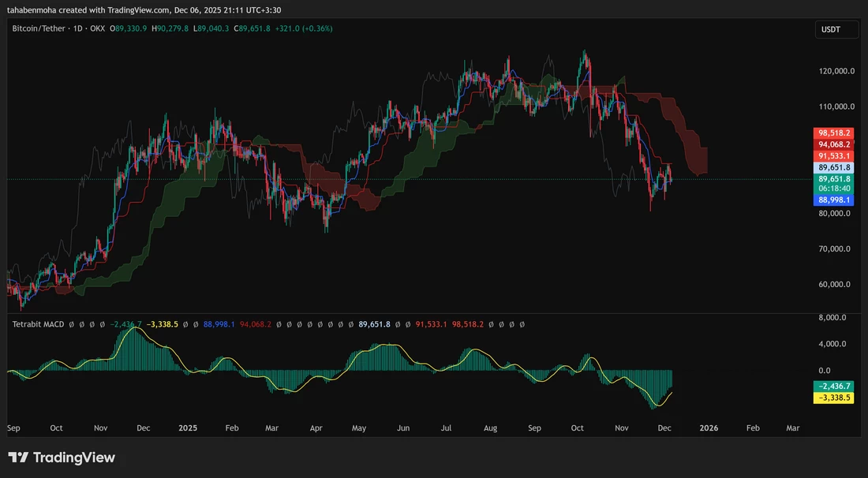
Task: Click green -2,436.7 value in MACD legend
Action: 125,324
